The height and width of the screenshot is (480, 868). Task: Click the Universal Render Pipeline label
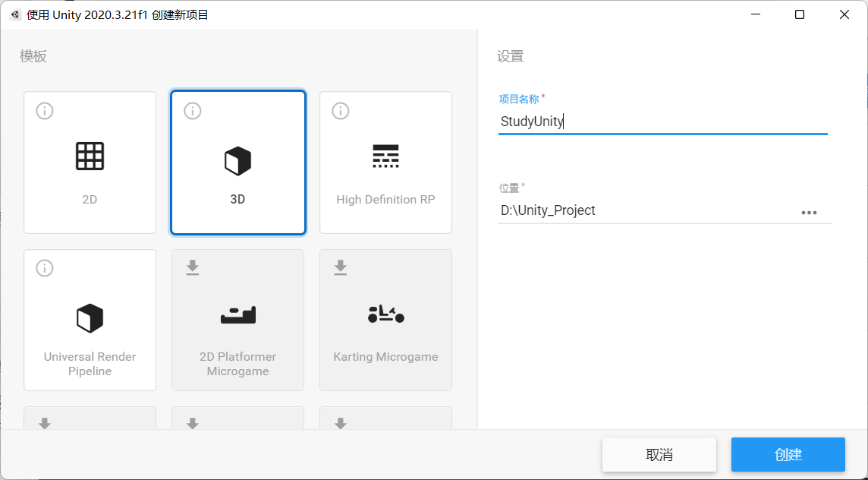90,364
